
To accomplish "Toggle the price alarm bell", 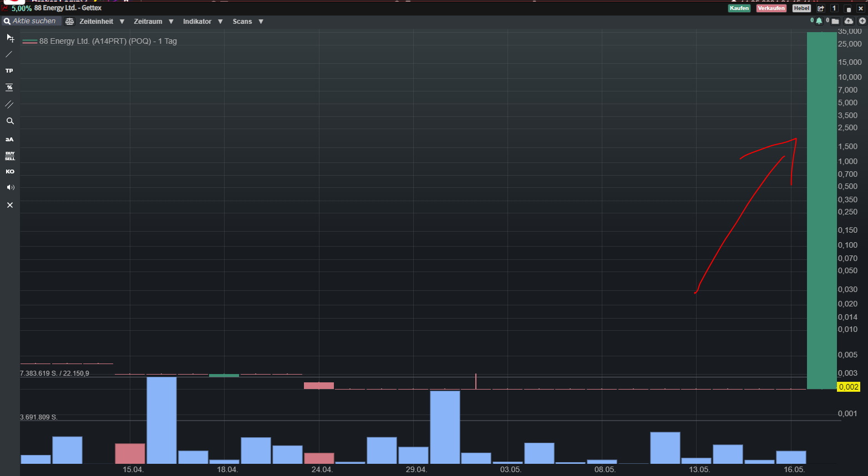I will (819, 21).
